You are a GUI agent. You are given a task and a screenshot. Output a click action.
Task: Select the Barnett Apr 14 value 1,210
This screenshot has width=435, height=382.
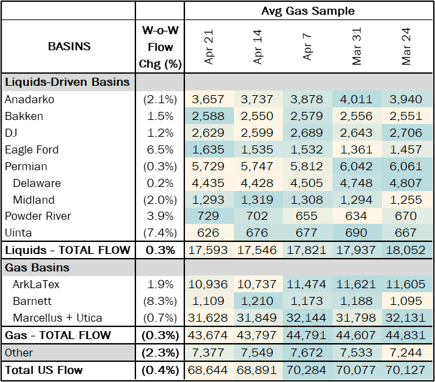pos(258,301)
